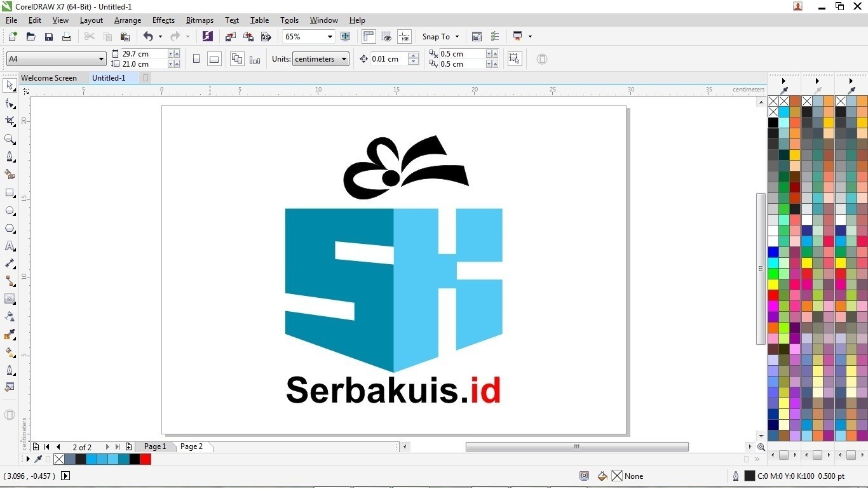Click the Export icon
The height and width of the screenshot is (489, 868).
pos(248,37)
